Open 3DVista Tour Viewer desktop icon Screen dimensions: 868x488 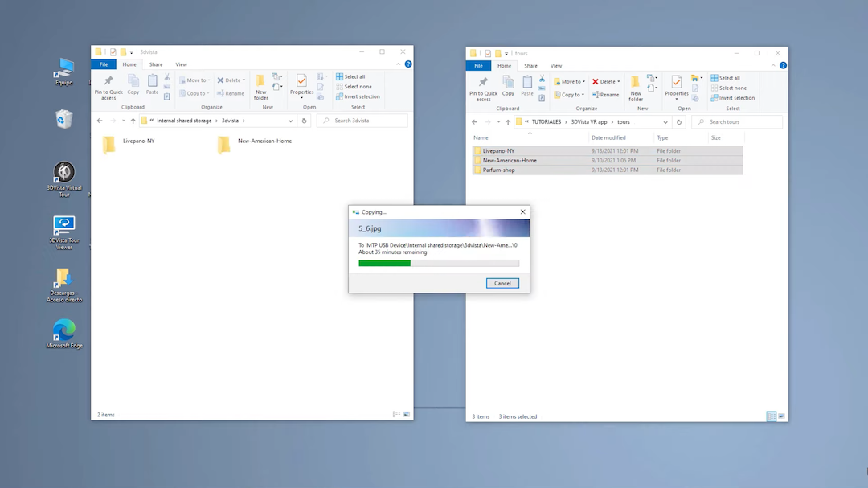[63, 226]
